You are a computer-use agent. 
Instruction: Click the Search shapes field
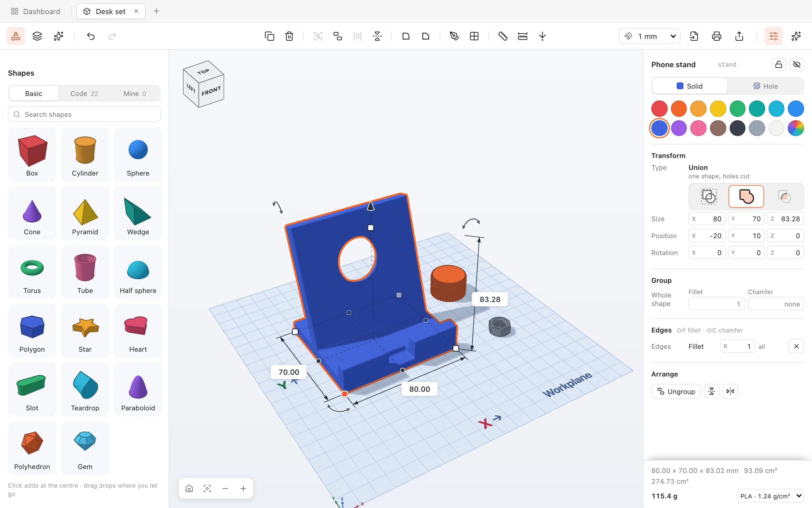pyautogui.click(x=84, y=114)
